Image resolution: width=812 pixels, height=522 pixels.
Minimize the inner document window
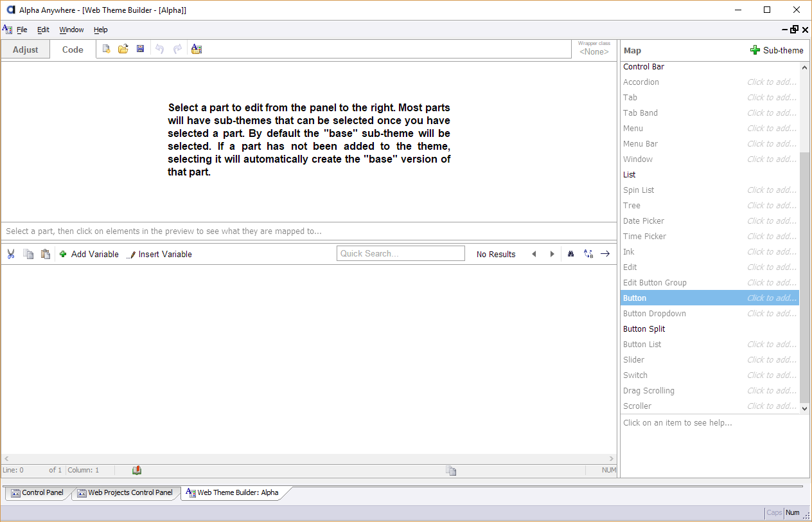click(785, 30)
